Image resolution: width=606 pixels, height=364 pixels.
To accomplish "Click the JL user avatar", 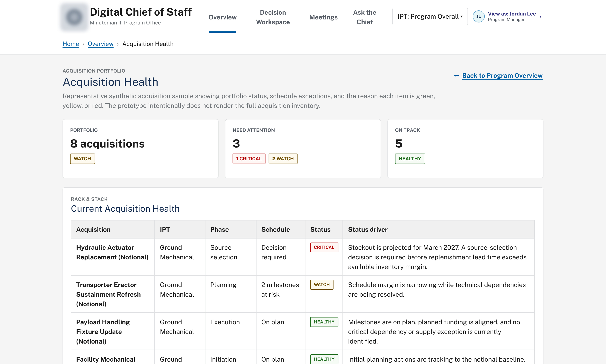I will pyautogui.click(x=478, y=16).
